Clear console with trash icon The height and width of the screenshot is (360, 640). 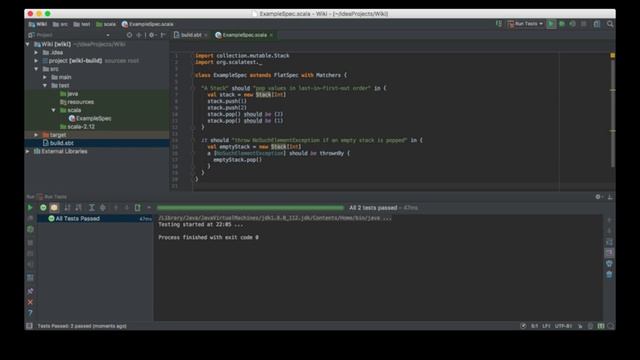pos(609,275)
